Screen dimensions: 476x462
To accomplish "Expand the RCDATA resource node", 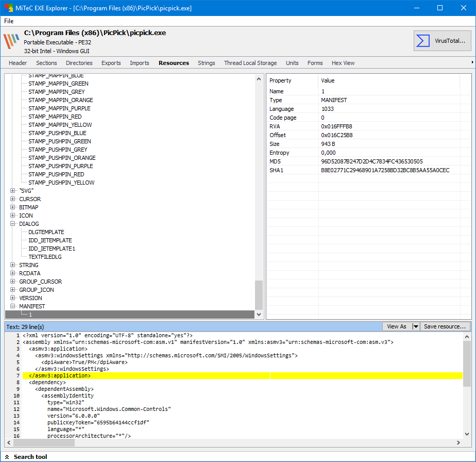I will click(x=13, y=273).
